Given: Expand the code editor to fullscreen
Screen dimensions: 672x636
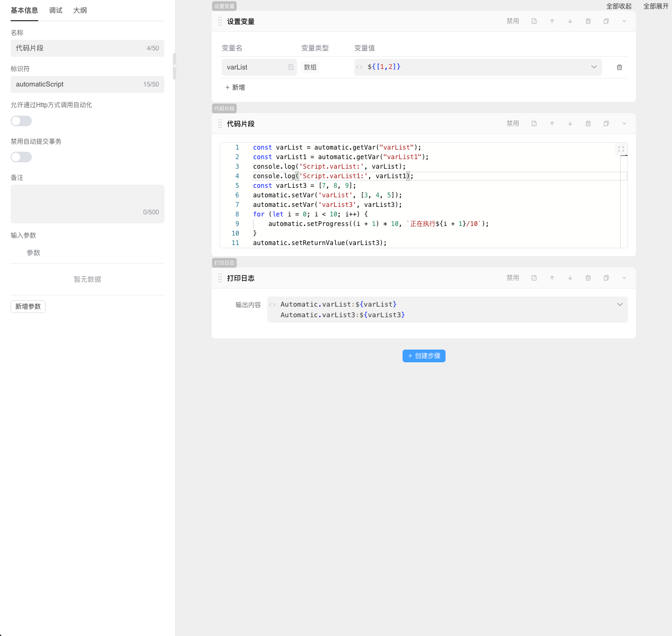Looking at the screenshot, I should [621, 149].
